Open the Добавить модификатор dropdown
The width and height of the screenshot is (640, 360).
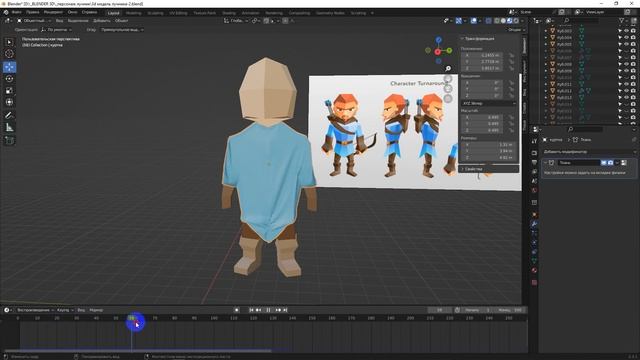[x=588, y=152]
